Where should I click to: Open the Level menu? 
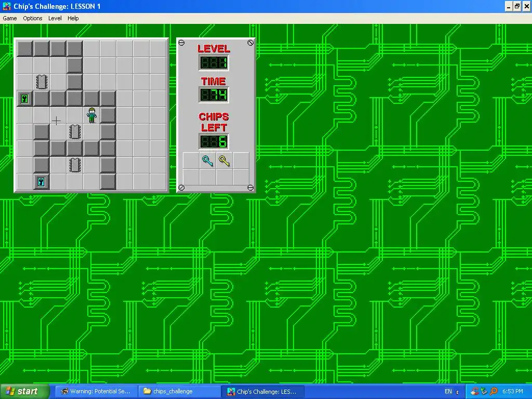coord(55,18)
